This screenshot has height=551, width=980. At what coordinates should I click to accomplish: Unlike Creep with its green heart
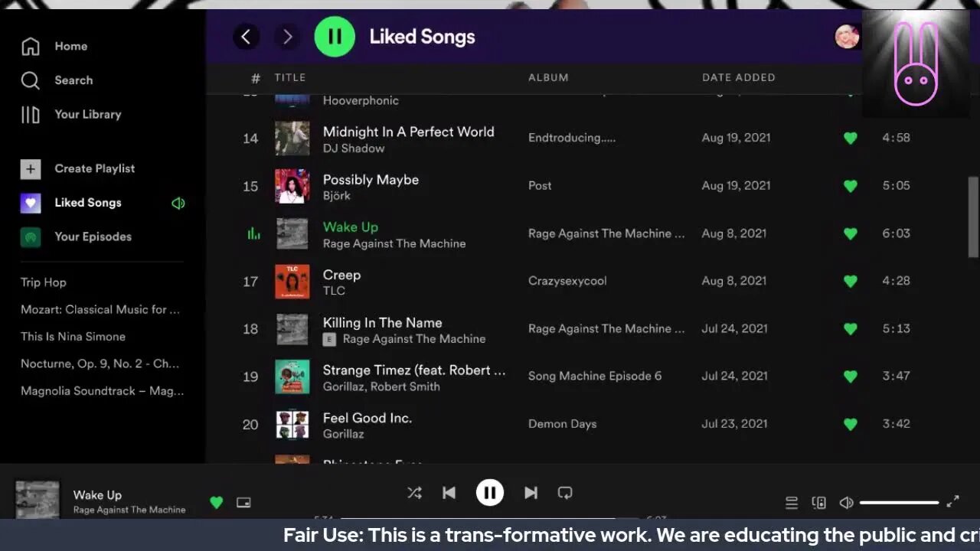point(850,281)
